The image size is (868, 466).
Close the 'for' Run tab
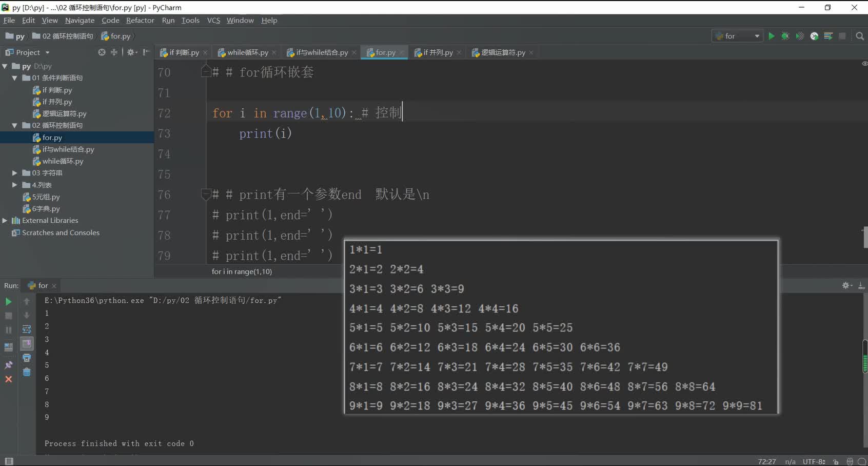click(x=54, y=286)
